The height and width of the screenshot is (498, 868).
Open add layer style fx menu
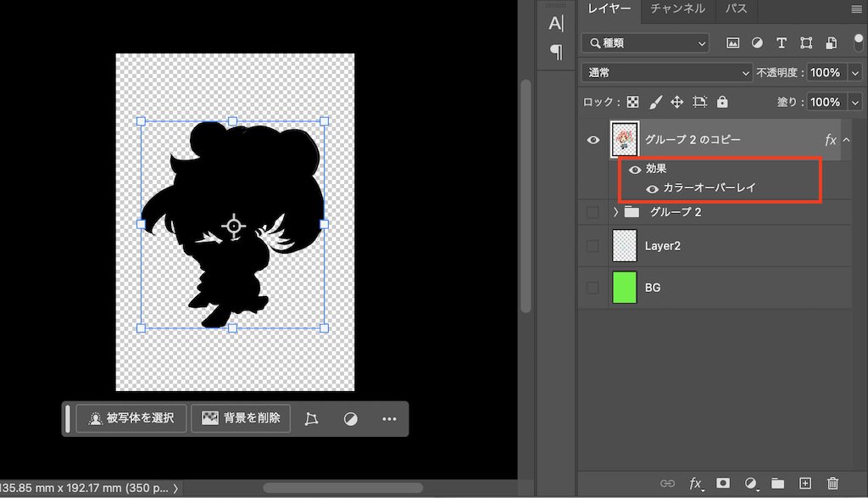coord(696,484)
